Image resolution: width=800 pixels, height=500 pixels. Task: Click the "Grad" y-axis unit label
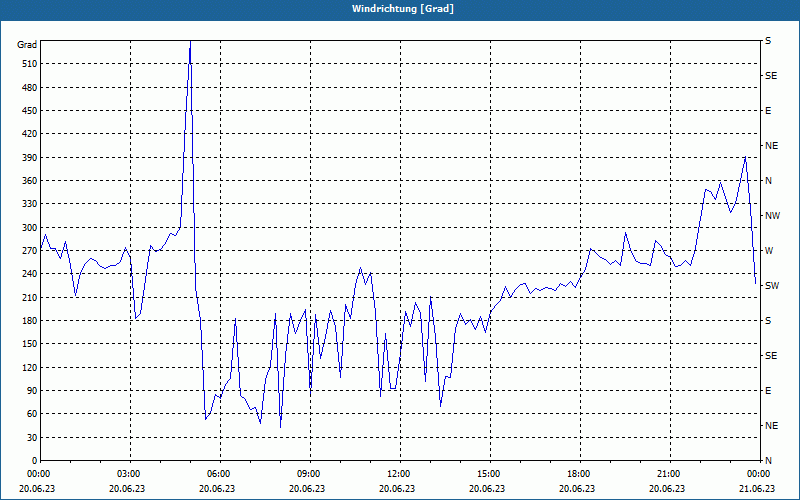(27, 45)
